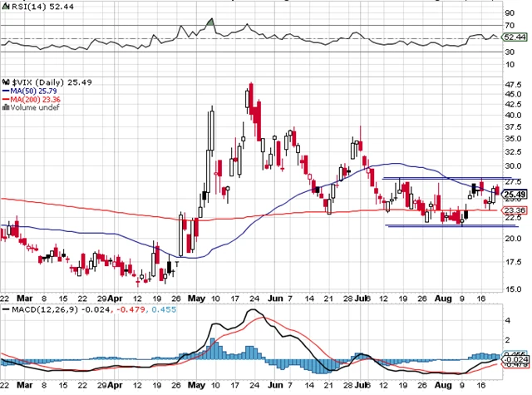Click the lower blue support line near 21.5
The image size is (532, 395).
point(452,225)
